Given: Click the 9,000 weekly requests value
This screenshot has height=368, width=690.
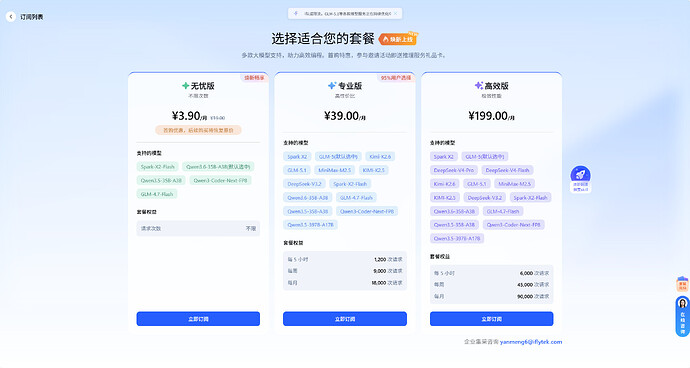Looking at the screenshot, I should (380, 271).
